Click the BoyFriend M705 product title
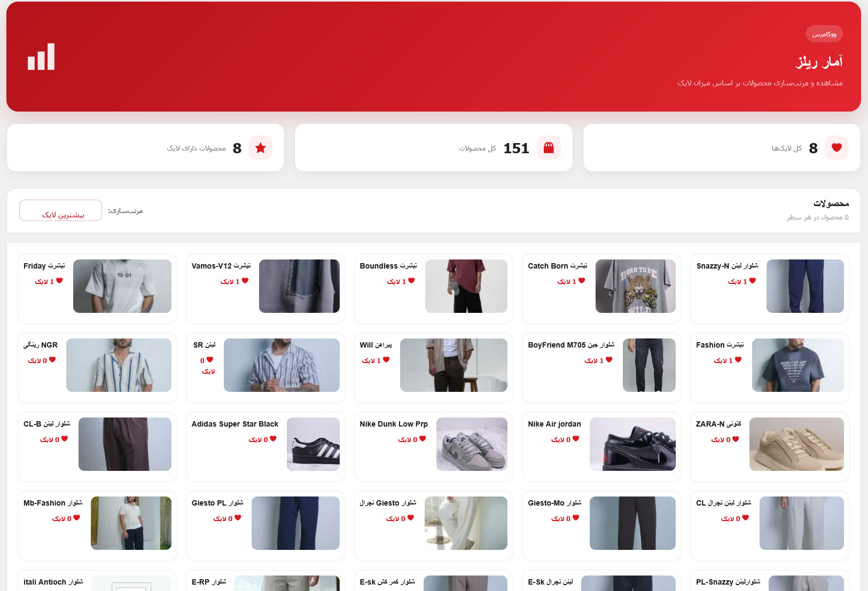Viewport: 868px width, 591px height. (x=571, y=345)
